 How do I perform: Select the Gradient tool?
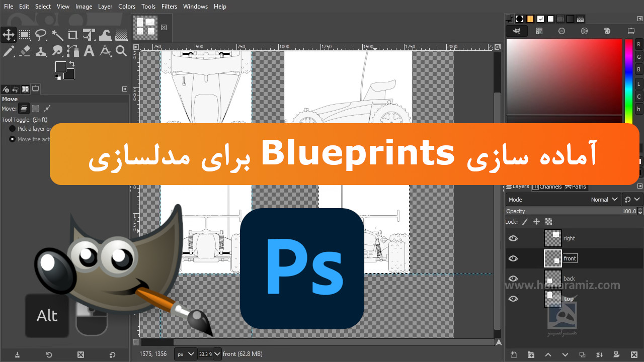click(121, 35)
